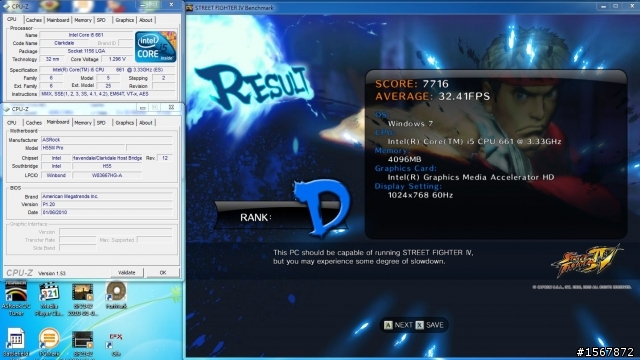Click the chipset 'Havendale/Clarkdale Host Bridge' value

107,158
